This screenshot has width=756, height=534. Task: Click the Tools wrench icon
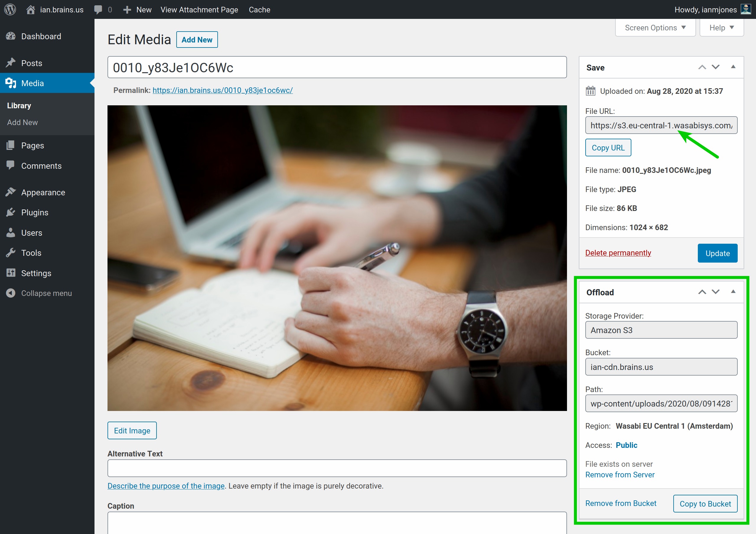pos(11,253)
